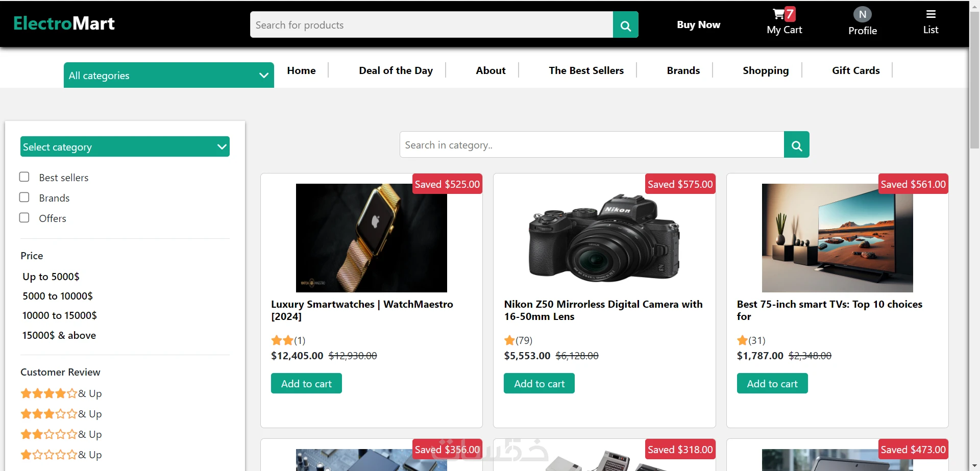The width and height of the screenshot is (980, 471).
Task: Open the Select category dropdown
Action: click(125, 147)
